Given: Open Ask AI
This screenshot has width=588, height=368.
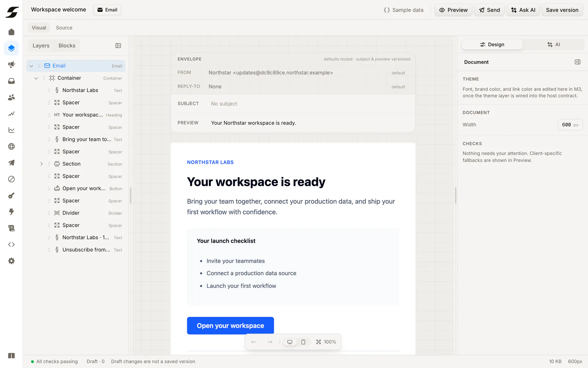Looking at the screenshot, I should tap(523, 10).
